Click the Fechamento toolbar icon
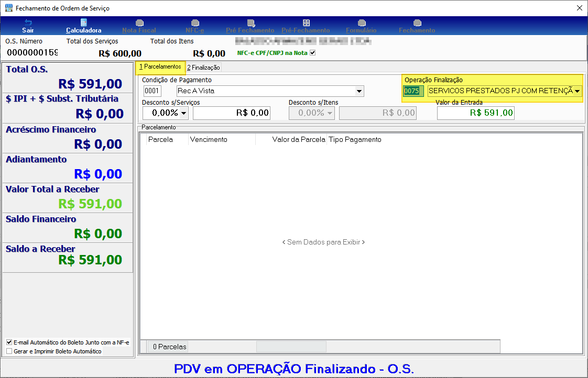Viewport: 588px width, 378px height. 417,23
